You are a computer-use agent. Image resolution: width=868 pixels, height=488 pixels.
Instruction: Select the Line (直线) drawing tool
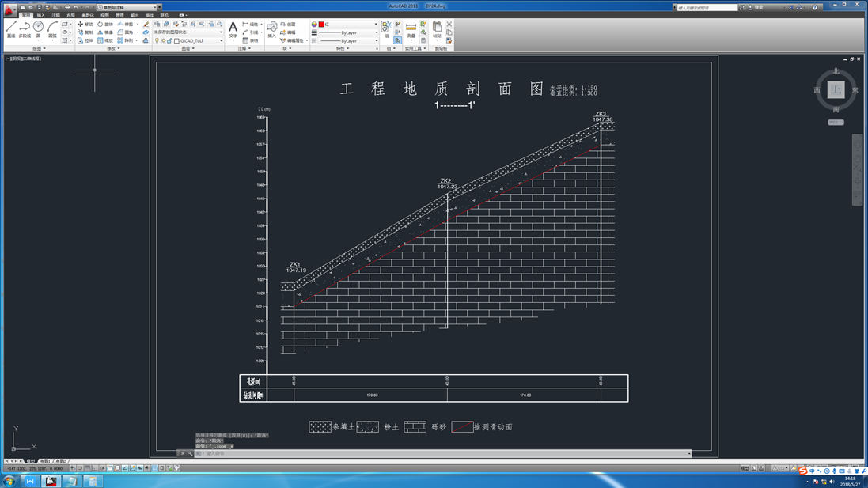pos(11,28)
